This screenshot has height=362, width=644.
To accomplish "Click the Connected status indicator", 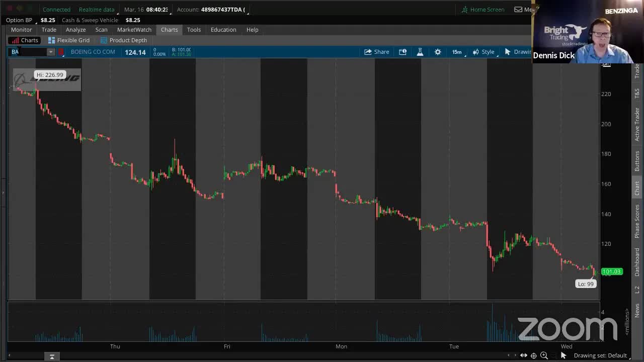I will coord(56,10).
